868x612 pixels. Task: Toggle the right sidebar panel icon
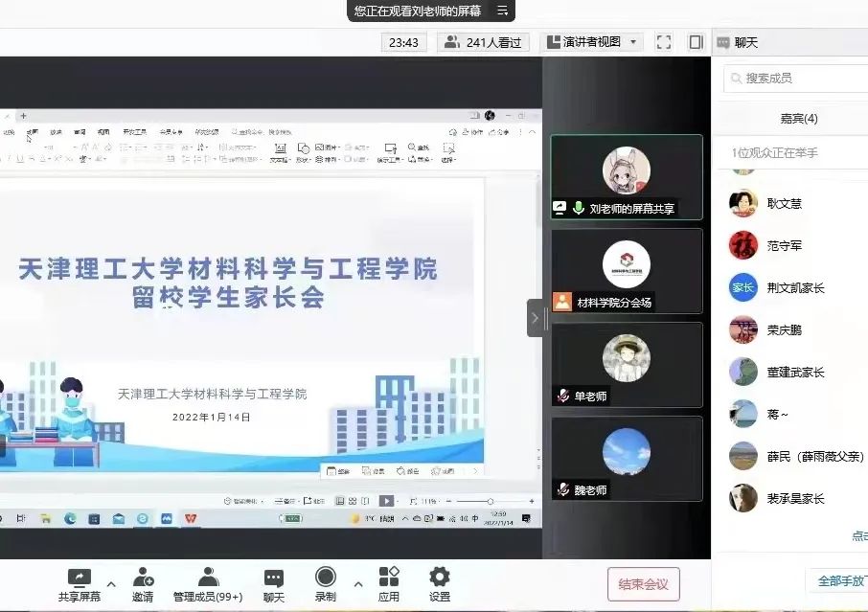696,42
